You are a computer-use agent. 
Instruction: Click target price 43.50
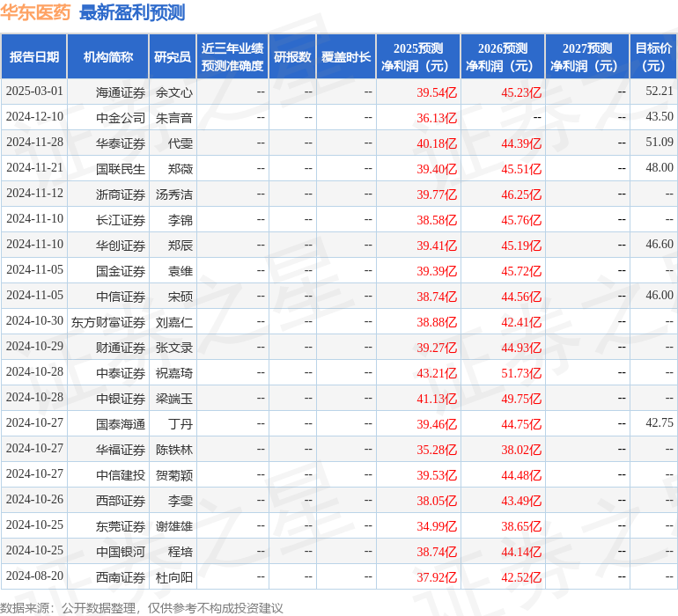click(x=660, y=117)
